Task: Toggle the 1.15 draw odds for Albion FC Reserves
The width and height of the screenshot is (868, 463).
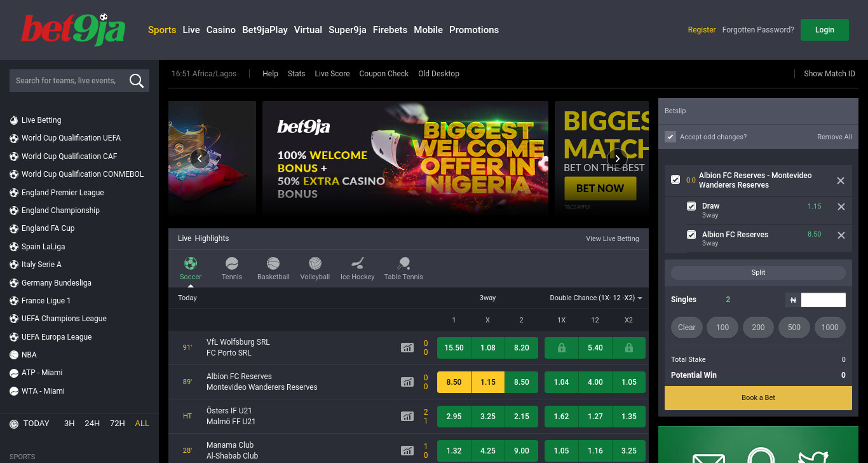Action: (x=487, y=382)
